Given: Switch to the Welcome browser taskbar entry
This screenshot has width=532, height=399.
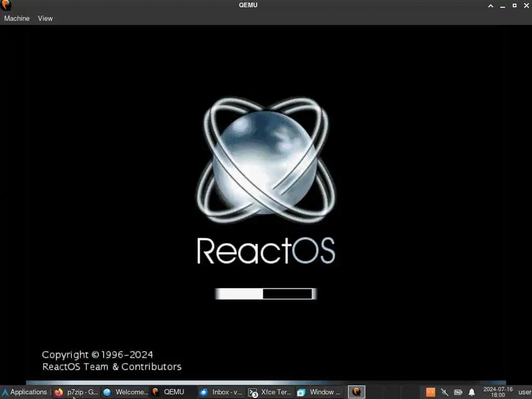Looking at the screenshot, I should click(x=126, y=392).
